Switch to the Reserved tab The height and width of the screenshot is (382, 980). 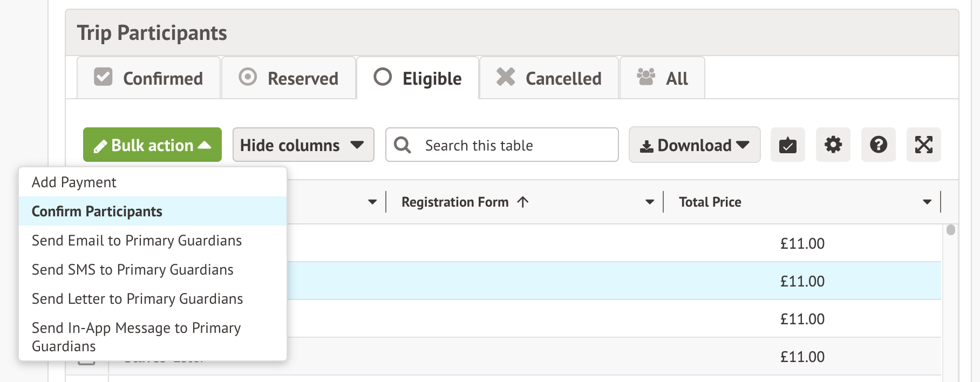click(289, 78)
